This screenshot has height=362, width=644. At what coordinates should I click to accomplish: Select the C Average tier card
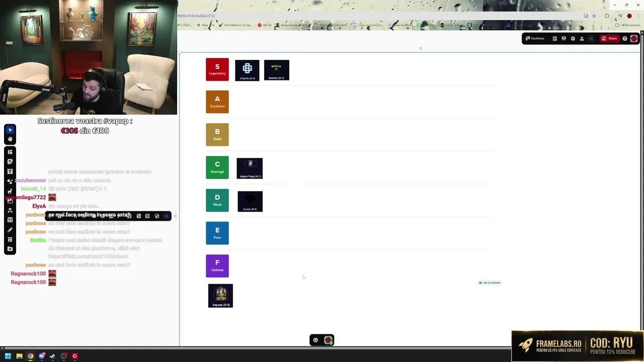(x=217, y=167)
